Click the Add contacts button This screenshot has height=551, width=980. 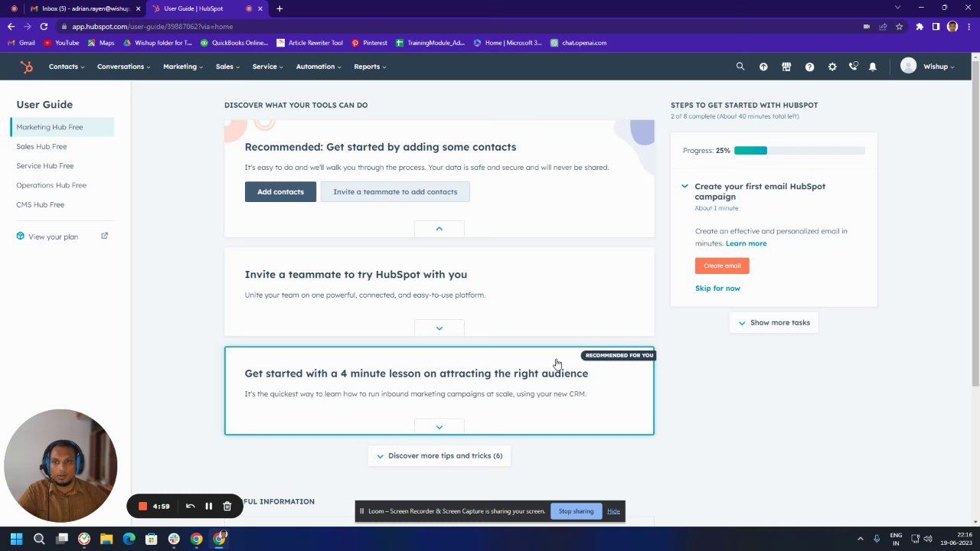coord(280,191)
